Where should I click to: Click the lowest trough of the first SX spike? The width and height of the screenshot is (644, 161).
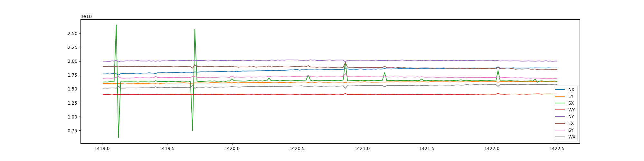(x=118, y=137)
